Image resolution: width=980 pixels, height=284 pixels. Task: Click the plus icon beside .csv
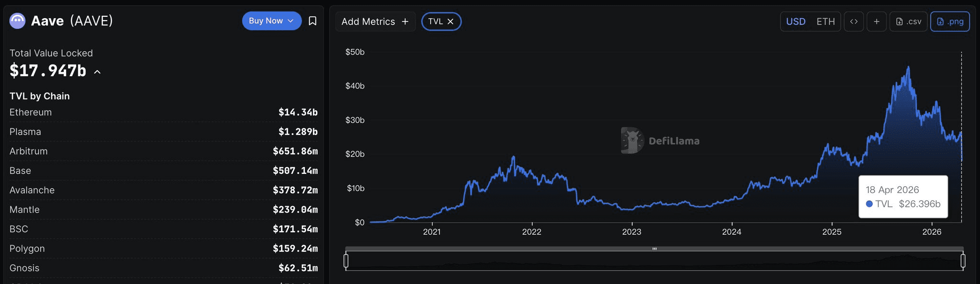pos(877,22)
